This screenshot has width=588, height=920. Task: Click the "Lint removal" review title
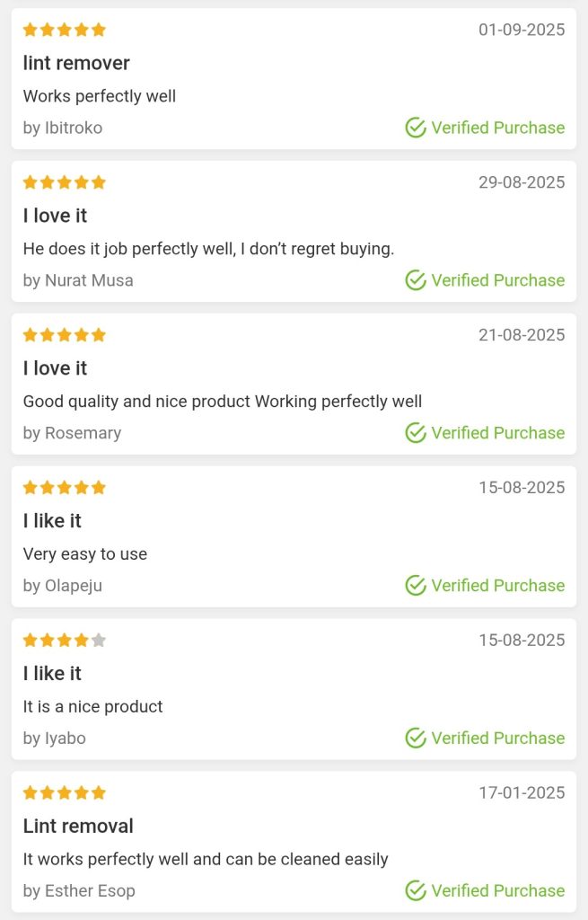click(x=78, y=827)
